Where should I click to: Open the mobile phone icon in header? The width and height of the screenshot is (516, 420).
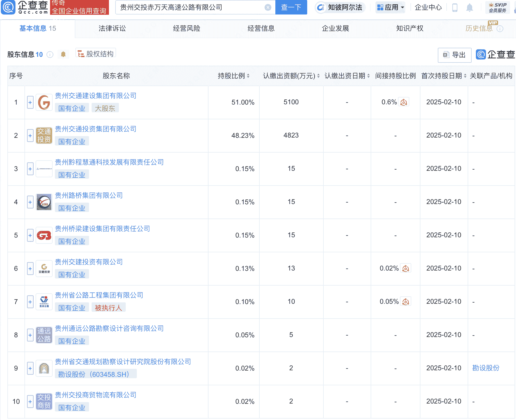pyautogui.click(x=455, y=8)
